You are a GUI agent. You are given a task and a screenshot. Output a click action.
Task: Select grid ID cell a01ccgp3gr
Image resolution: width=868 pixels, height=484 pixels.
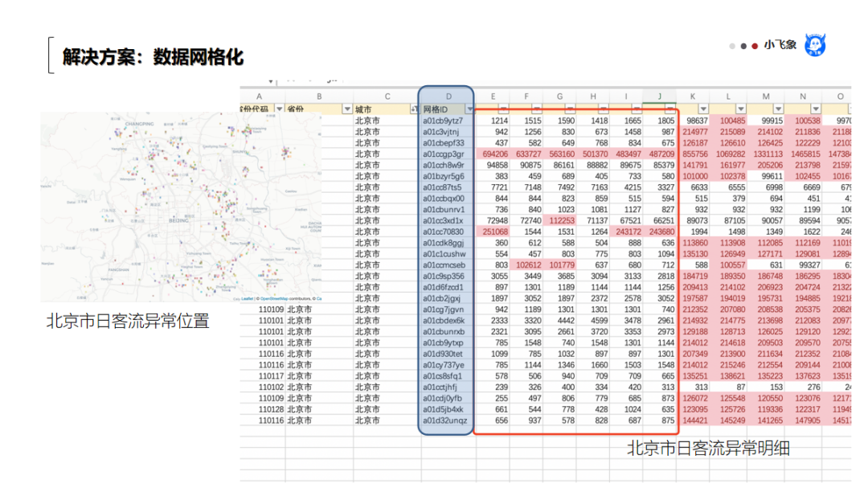click(x=448, y=154)
